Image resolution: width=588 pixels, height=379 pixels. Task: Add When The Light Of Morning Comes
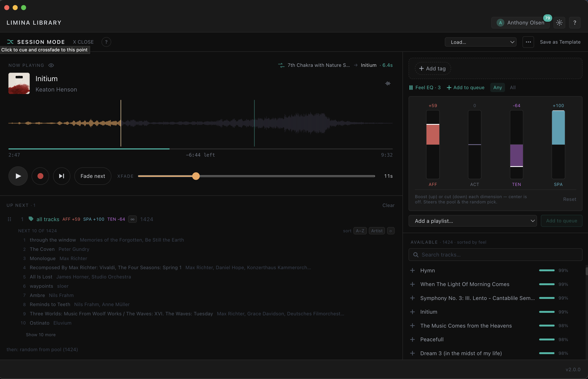(413, 284)
